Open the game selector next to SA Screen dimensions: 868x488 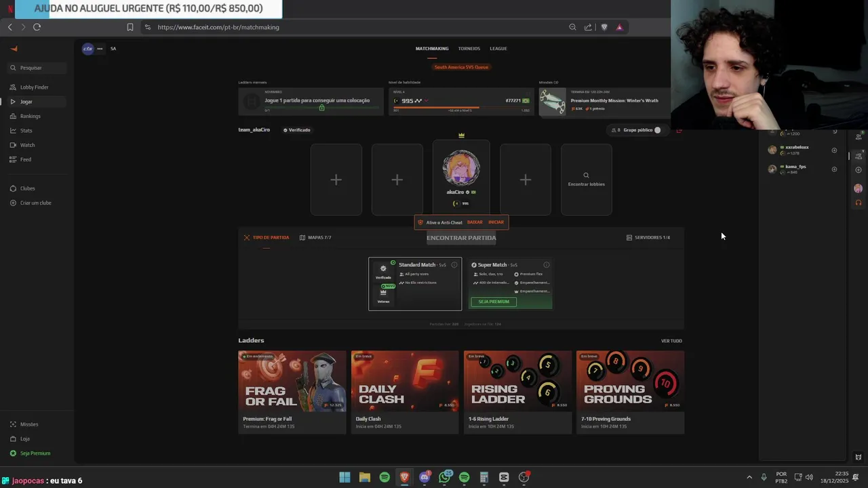click(87, 49)
